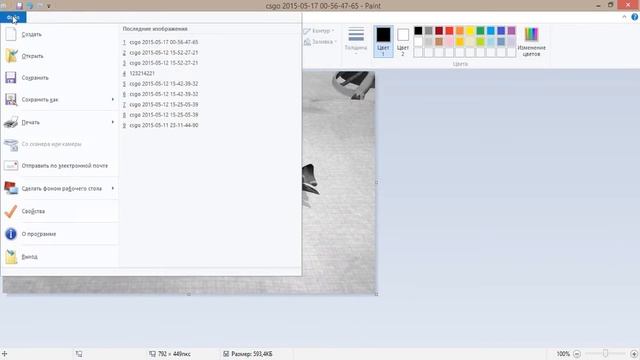Select Сохранить (Save) in the File menu
640x360 pixels.
coord(60,78)
